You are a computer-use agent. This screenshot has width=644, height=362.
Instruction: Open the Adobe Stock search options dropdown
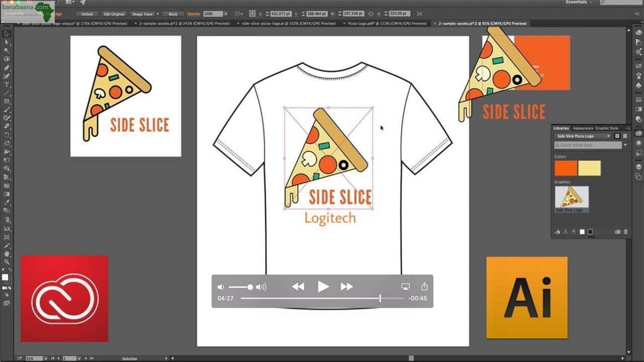click(x=625, y=145)
